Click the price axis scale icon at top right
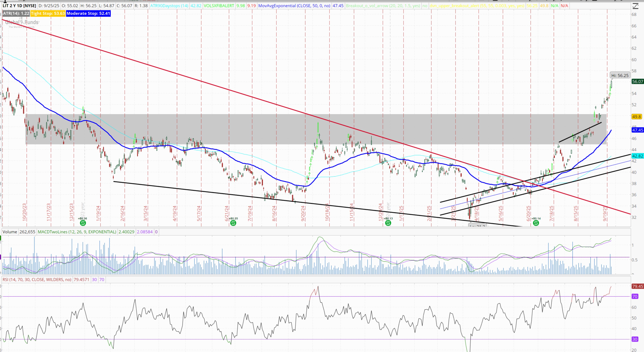This screenshot has width=644, height=352. (x=635, y=6)
